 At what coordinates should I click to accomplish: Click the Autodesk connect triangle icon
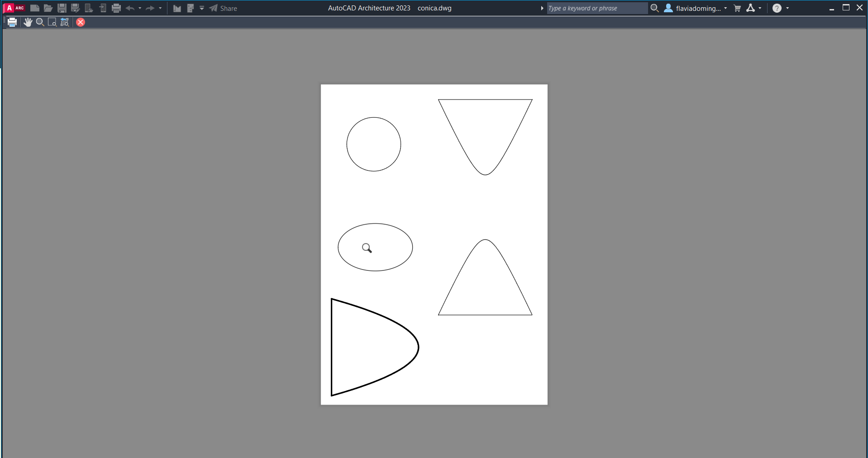(751, 8)
